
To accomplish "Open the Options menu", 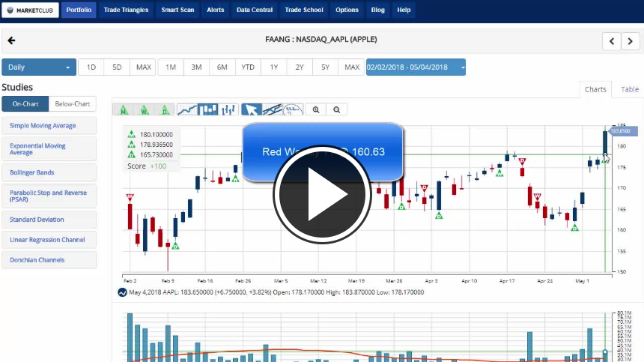I will [347, 10].
